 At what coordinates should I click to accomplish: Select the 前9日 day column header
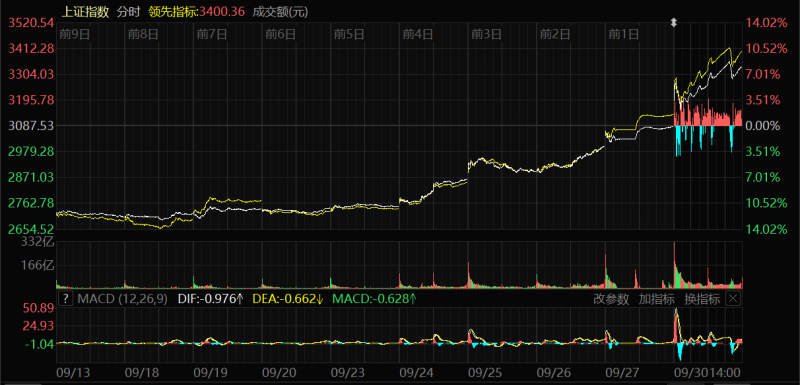pyautogui.click(x=75, y=34)
